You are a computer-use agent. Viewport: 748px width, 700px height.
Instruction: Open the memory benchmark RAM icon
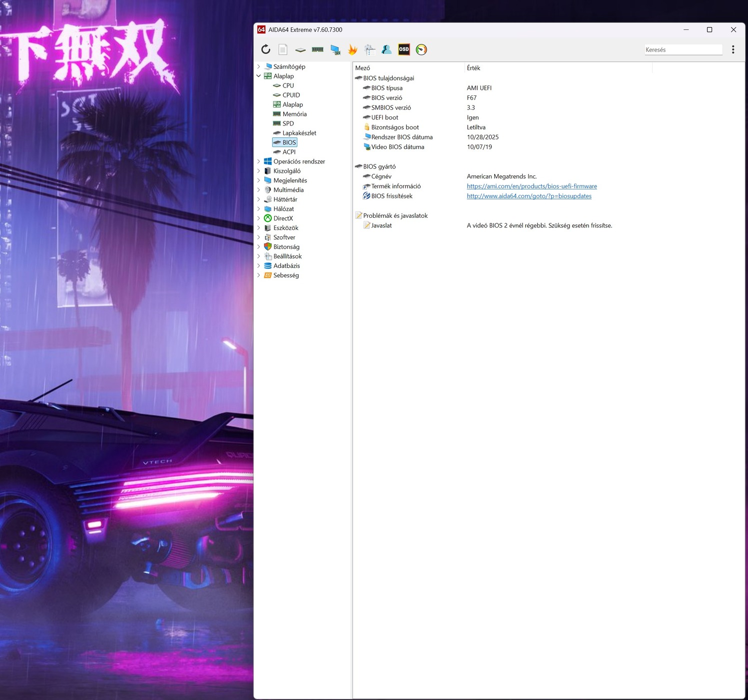pyautogui.click(x=318, y=49)
